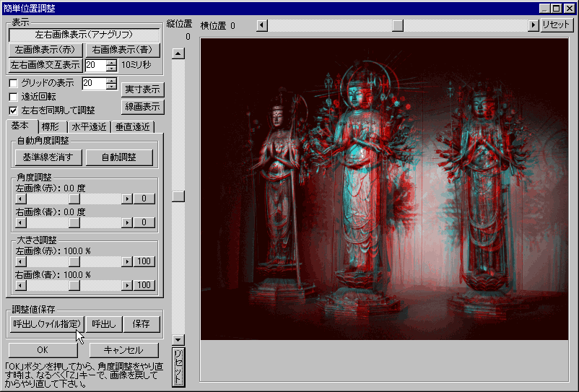Click 基準線を消す button
Screen dimensions: 579x392
pos(48,157)
